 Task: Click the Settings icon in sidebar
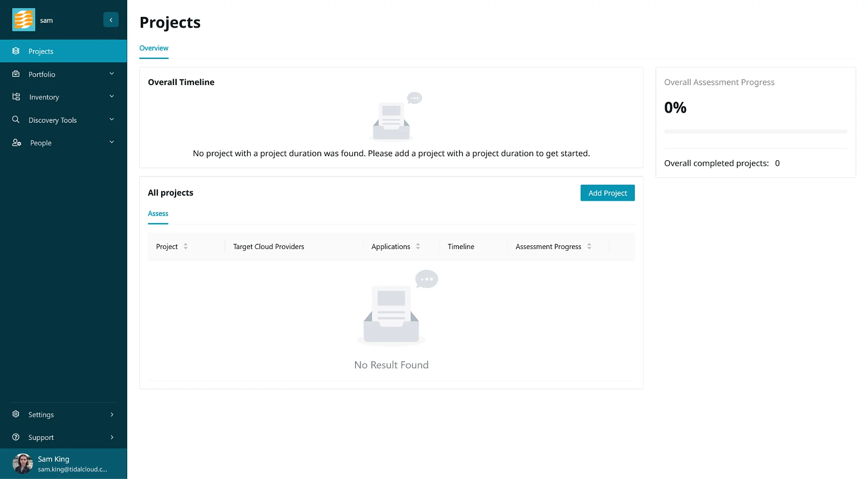(x=15, y=414)
